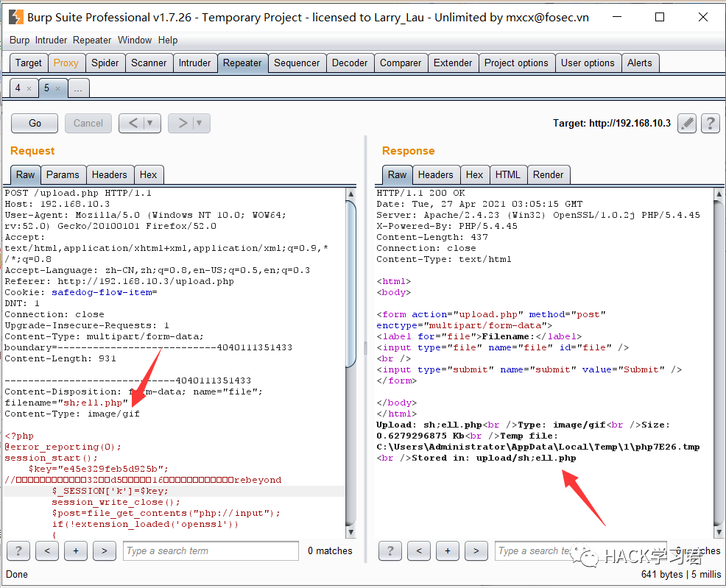
Task: Click response scrollbar up arrow
Action: pos(719,194)
